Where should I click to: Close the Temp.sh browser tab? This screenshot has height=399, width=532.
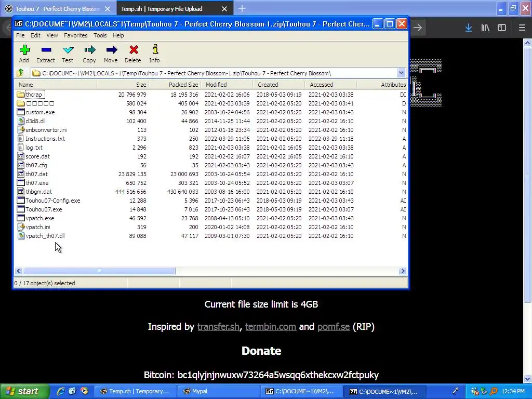[224, 9]
